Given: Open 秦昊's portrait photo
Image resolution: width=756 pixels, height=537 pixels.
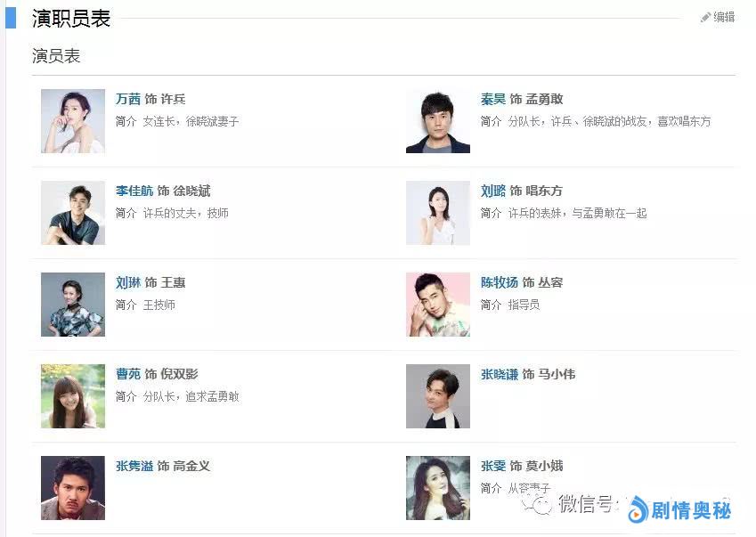Looking at the screenshot, I should 438,121.
